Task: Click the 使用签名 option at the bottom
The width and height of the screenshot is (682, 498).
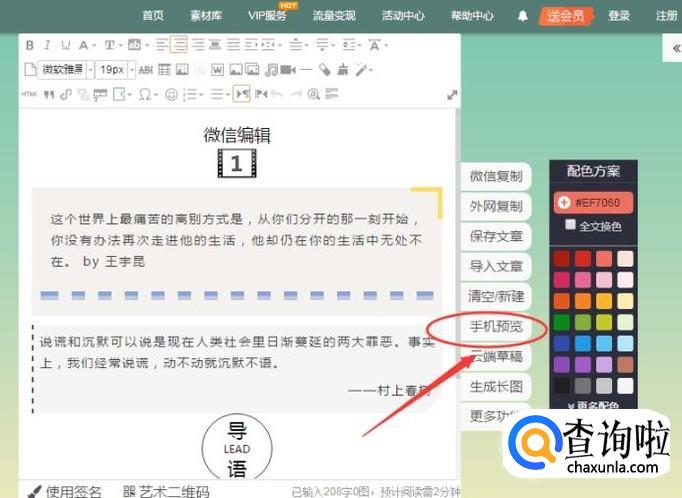Action: click(64, 491)
